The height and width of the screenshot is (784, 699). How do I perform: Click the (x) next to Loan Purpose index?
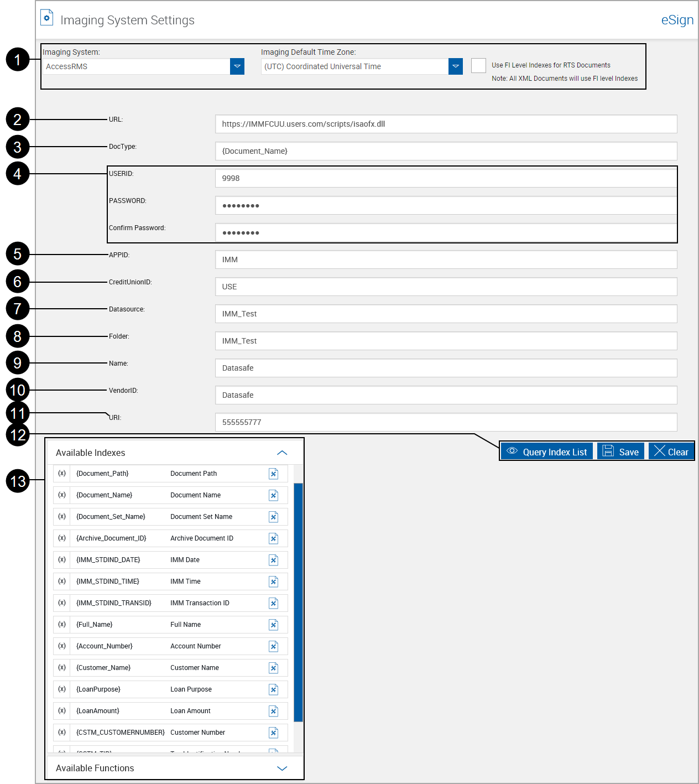coord(61,689)
